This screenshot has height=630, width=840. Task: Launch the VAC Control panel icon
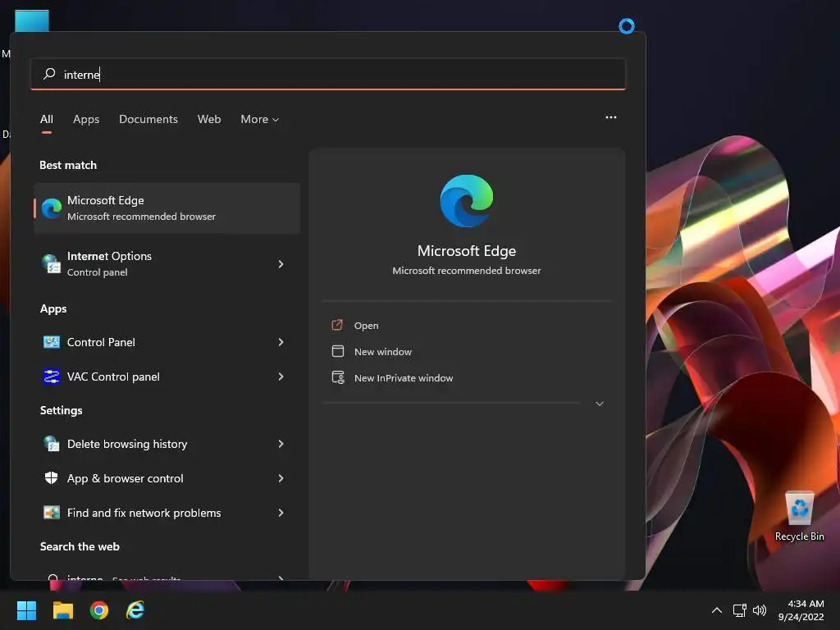[x=52, y=377]
